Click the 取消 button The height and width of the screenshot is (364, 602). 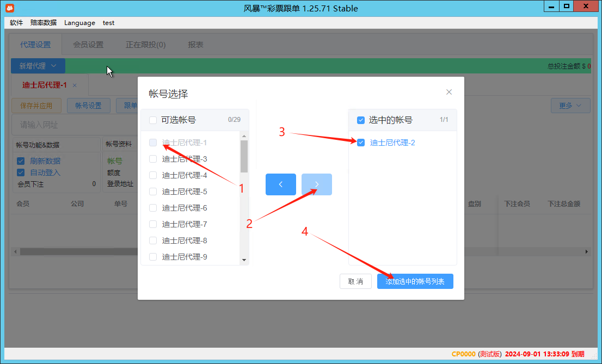coord(355,281)
